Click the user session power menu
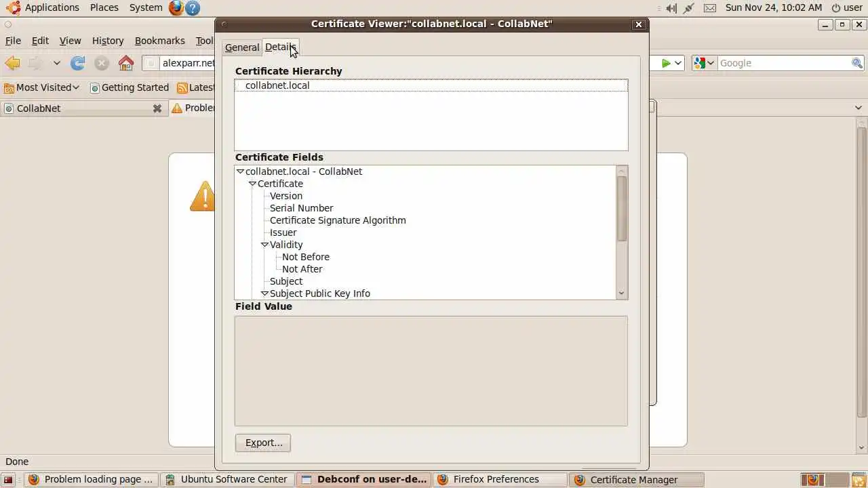868x488 pixels. [847, 7]
